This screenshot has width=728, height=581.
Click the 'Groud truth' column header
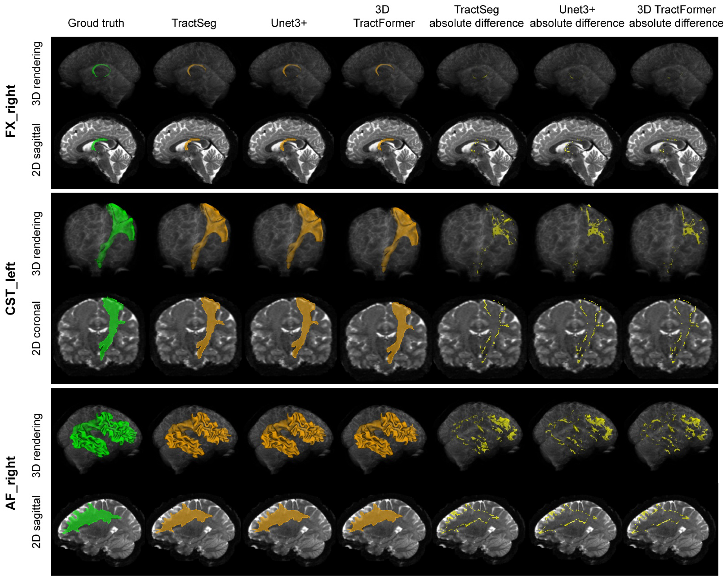96,23
